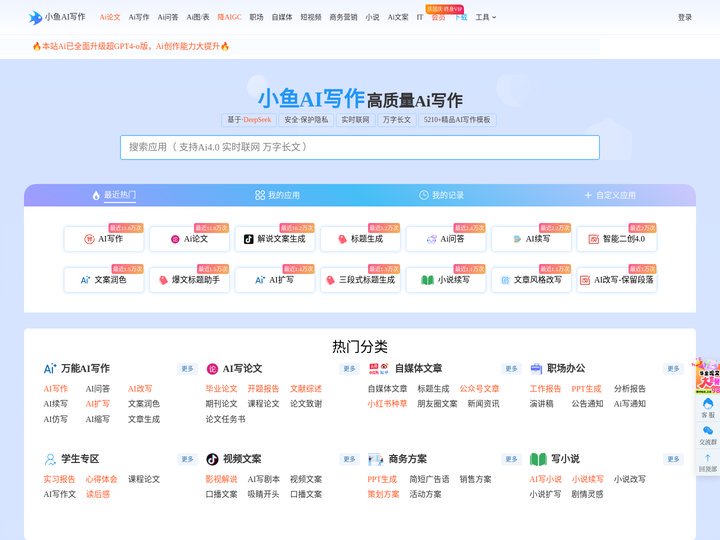Open the 毕业论文 link
Screen dimensions: 720x540
point(221,388)
